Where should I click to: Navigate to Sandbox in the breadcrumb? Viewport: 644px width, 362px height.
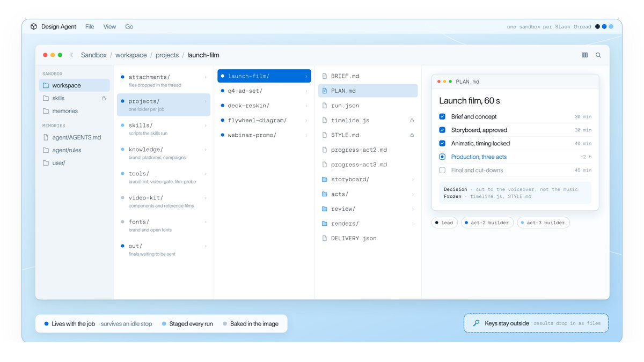pos(94,55)
